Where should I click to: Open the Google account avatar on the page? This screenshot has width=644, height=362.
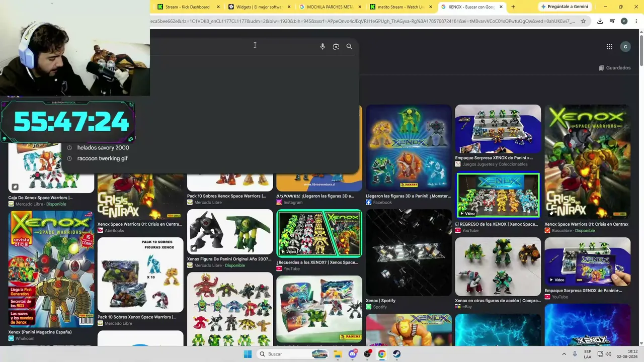[x=625, y=47]
